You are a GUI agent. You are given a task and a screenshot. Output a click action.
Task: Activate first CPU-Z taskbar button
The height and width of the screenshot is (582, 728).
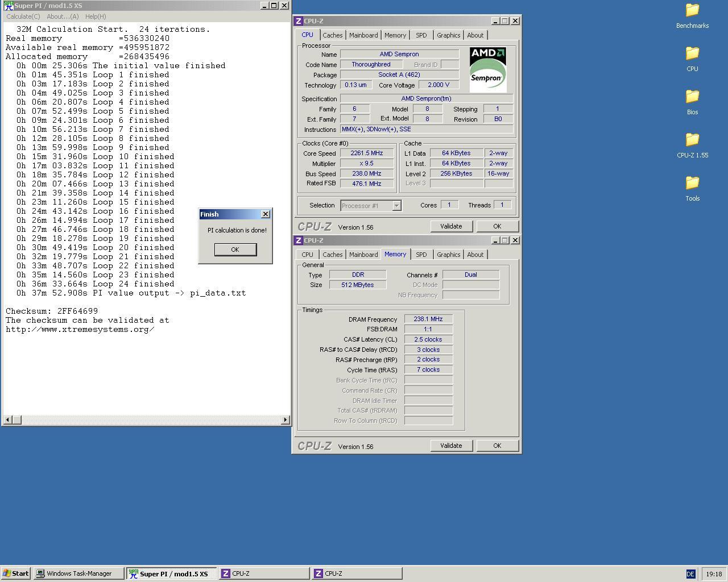[264, 573]
